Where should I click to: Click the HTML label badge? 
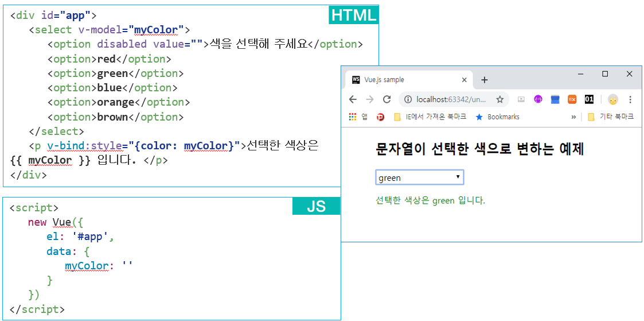[354, 15]
